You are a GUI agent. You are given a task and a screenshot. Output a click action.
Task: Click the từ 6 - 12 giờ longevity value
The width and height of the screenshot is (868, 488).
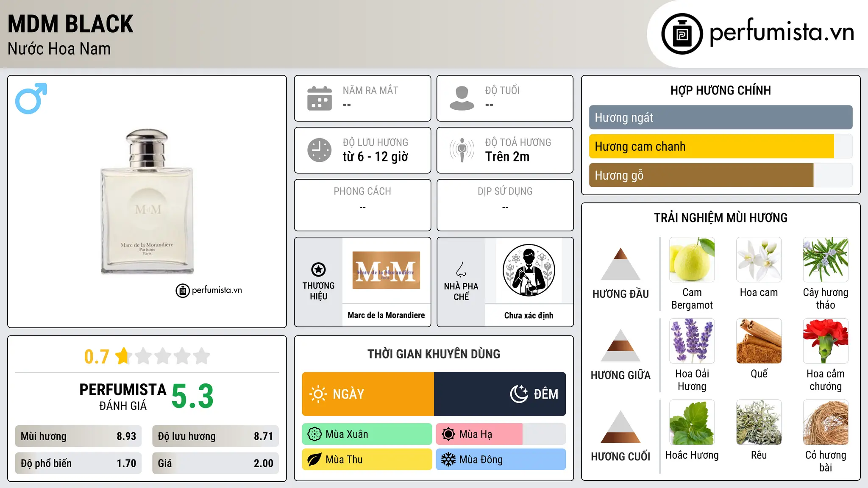coord(376,157)
